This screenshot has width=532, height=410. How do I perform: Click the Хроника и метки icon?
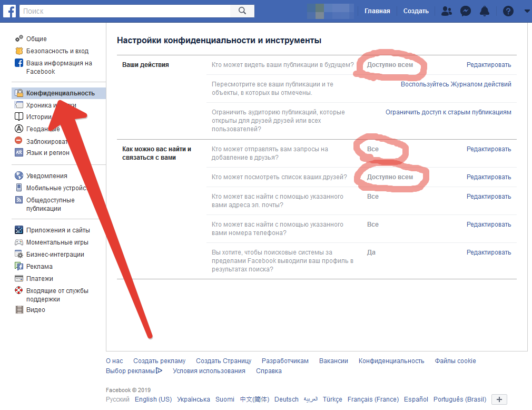pos(19,105)
